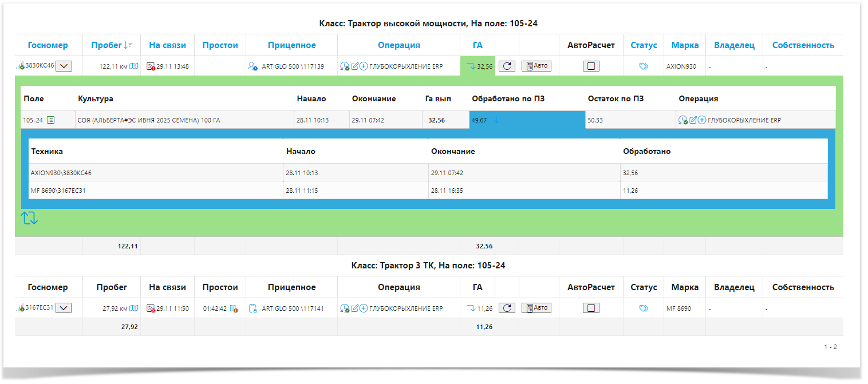This screenshot has height=384, width=868.
Task: Sort by the Госномер column header in top table
Action: (48, 45)
